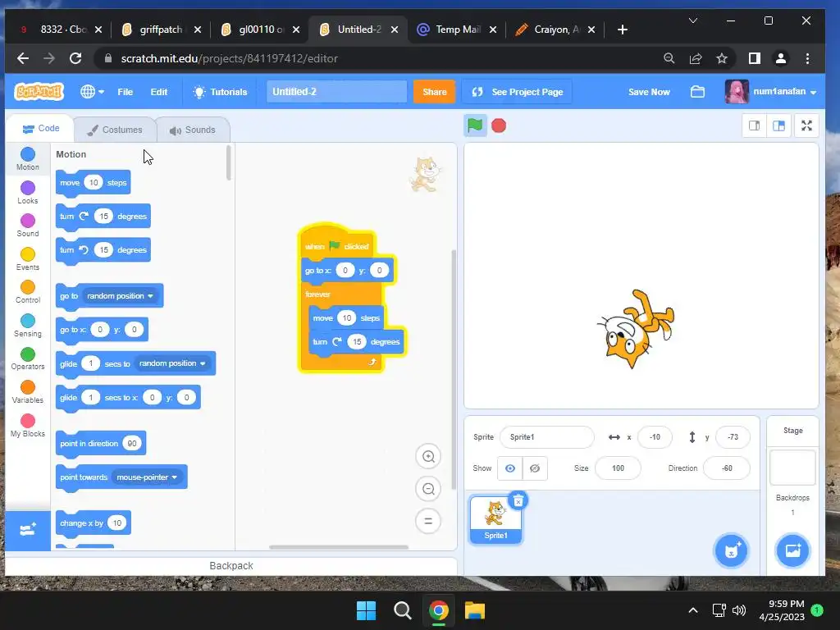The width and height of the screenshot is (840, 630).
Task: Click the Choose a Backdrop button
Action: point(793,550)
